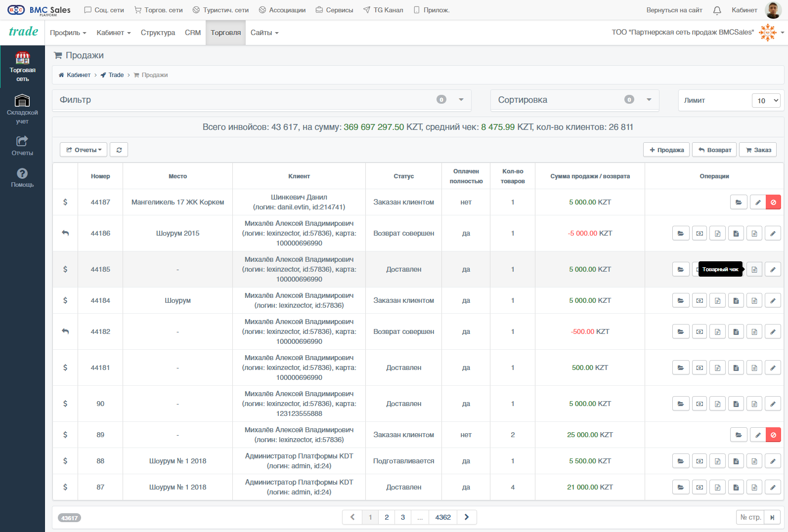Expand the Сортировка panel

649,100
